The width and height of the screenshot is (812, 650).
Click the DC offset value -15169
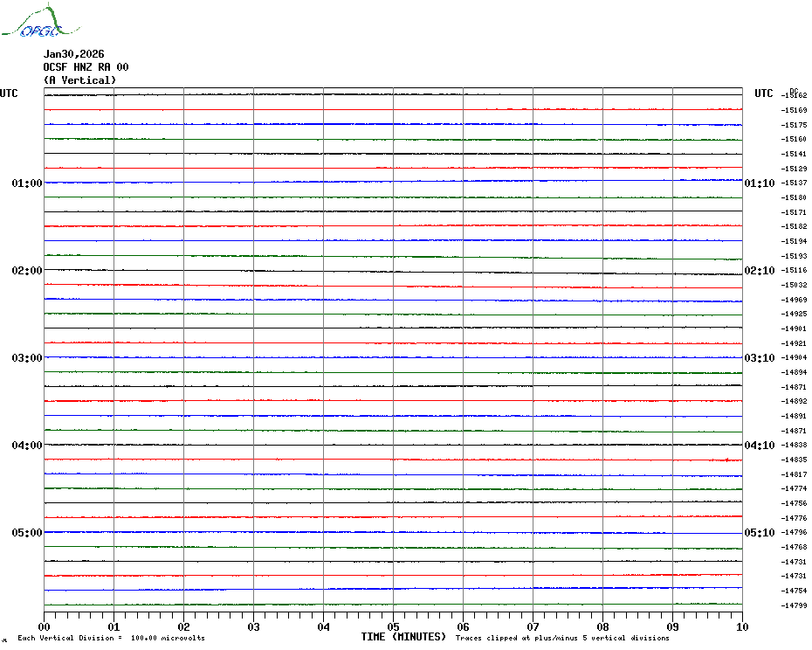tap(795, 110)
